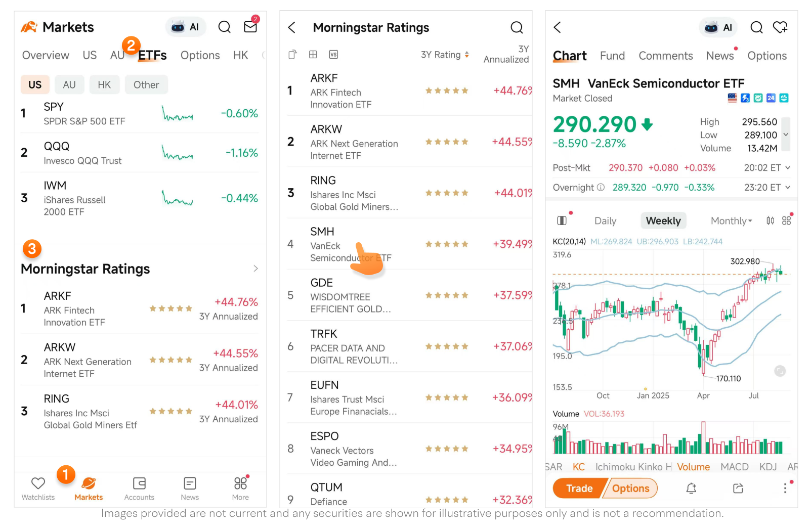Click the orange Trade button
The height and width of the screenshot is (531, 812).
(579, 489)
